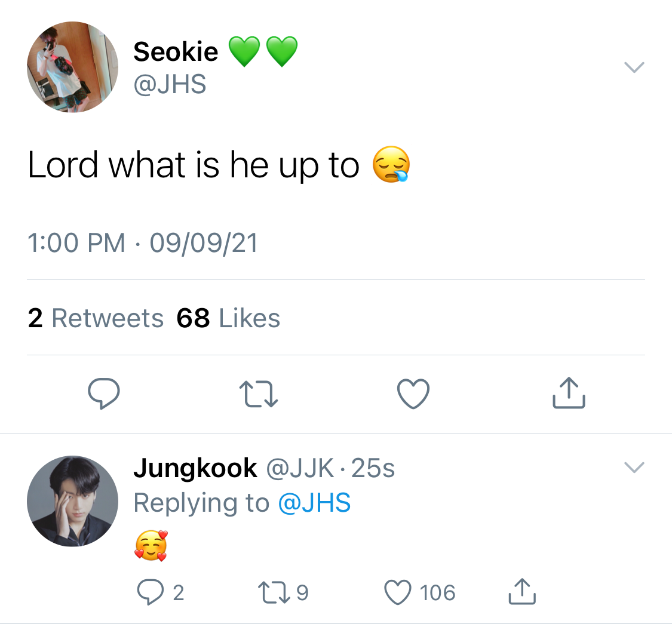This screenshot has width=672, height=624.
Task: Open Jungkook's profile picture
Action: click(72, 501)
